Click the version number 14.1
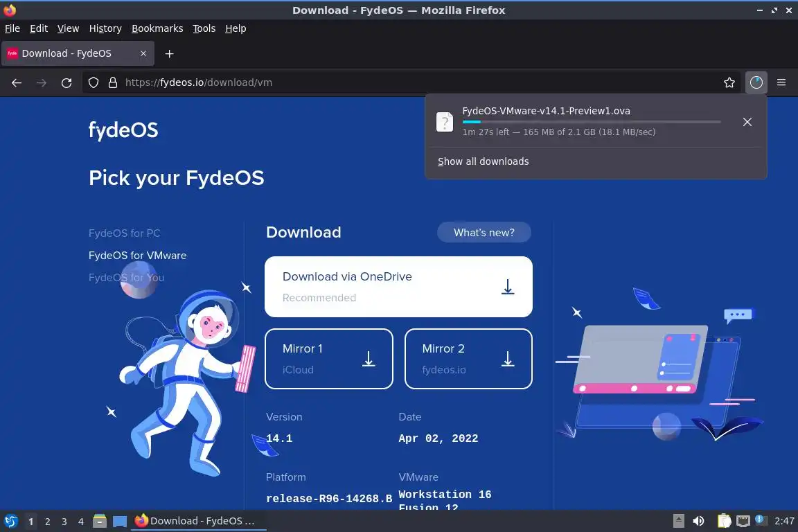This screenshot has width=798, height=532. [279, 438]
